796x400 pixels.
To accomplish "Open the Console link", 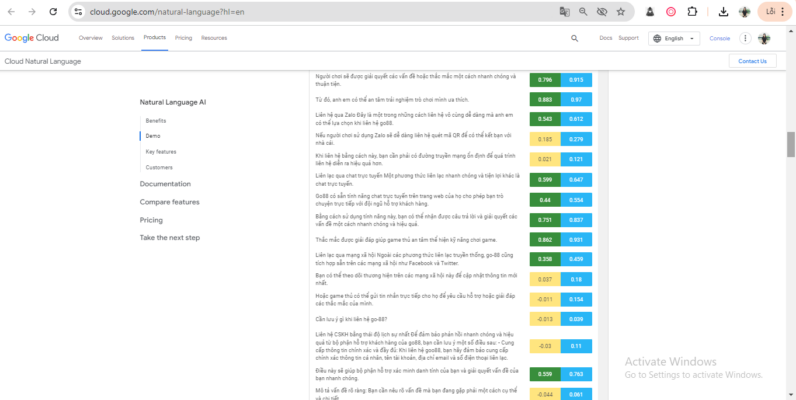I will (x=720, y=38).
